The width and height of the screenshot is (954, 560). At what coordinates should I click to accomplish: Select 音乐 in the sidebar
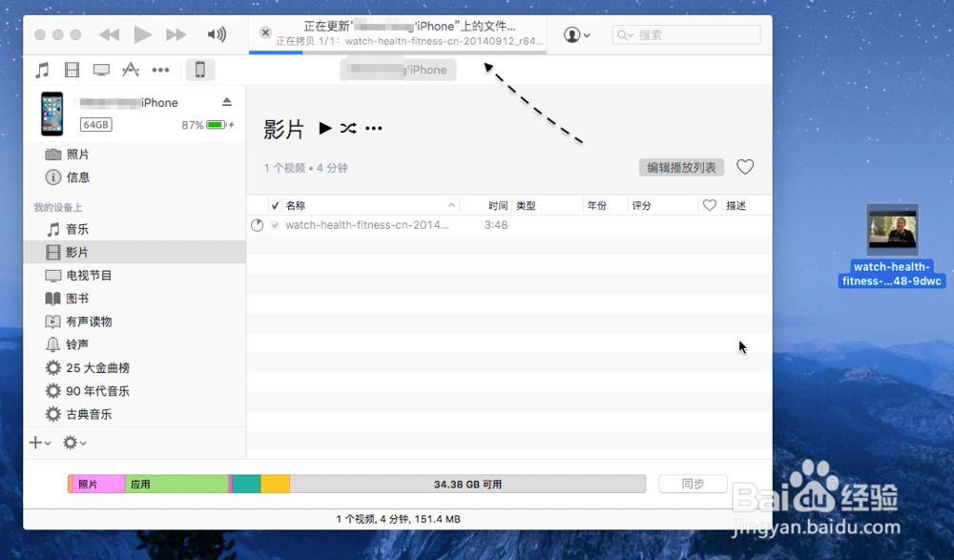[x=74, y=229]
